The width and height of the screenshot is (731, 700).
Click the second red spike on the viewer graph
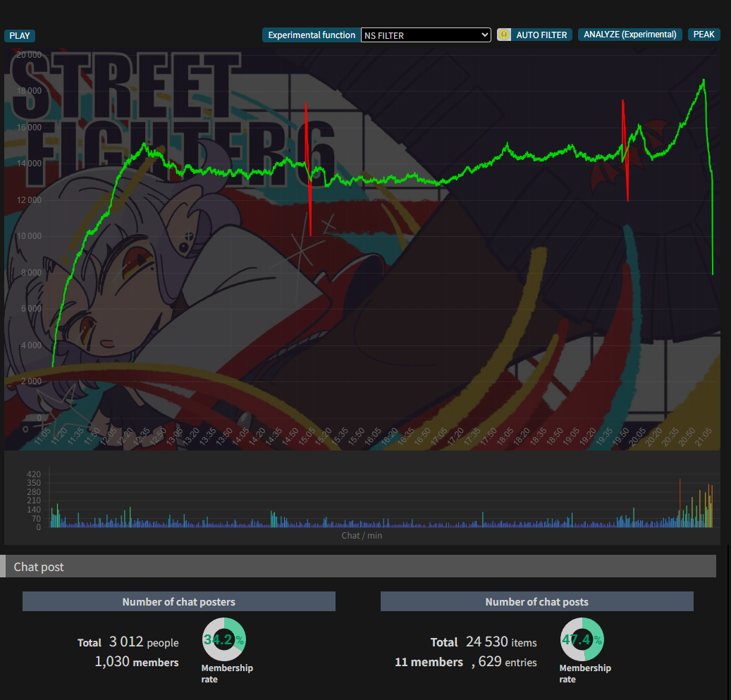(x=625, y=150)
